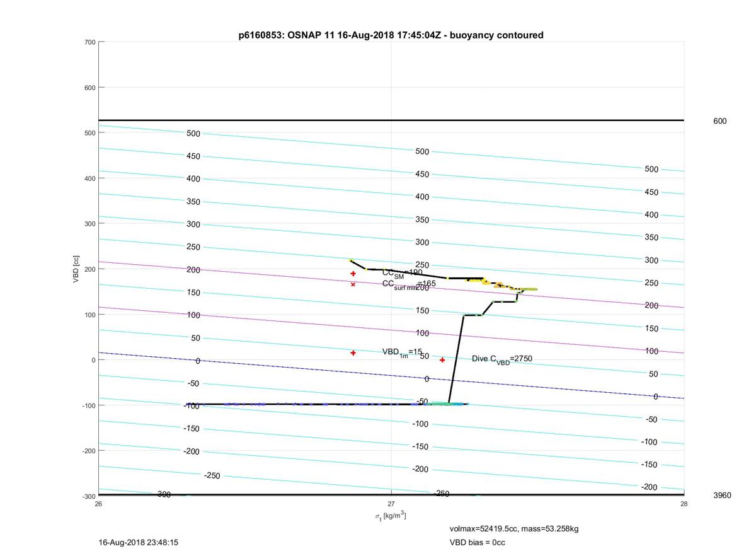Select the 'VBD [cc]' y-axis label
756x558 pixels.
(76, 269)
